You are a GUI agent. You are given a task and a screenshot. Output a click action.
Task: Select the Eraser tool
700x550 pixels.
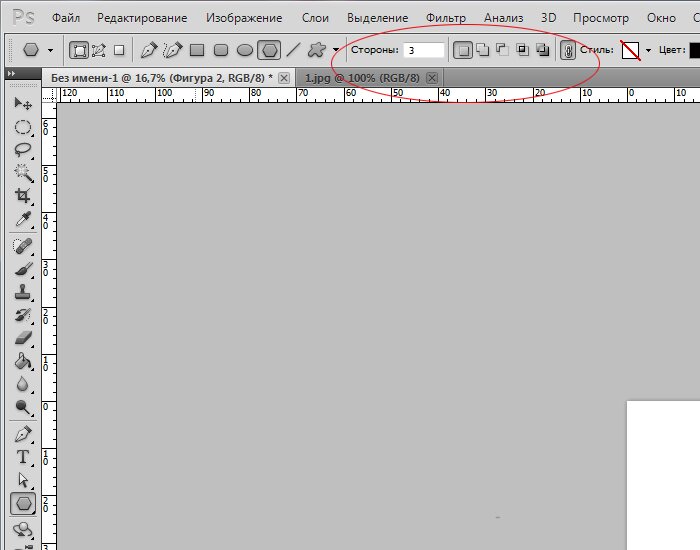click(23, 338)
